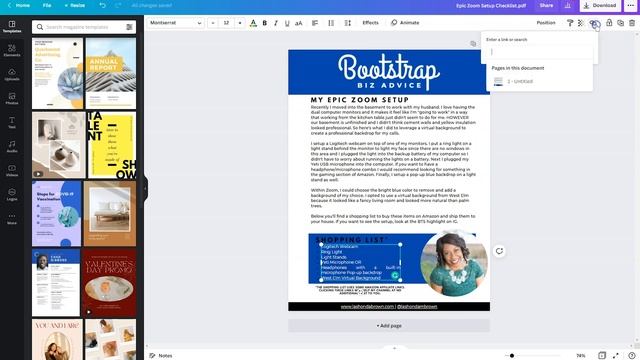The width and height of the screenshot is (640, 360).
Task: Open the Notes panel
Action: (161, 356)
